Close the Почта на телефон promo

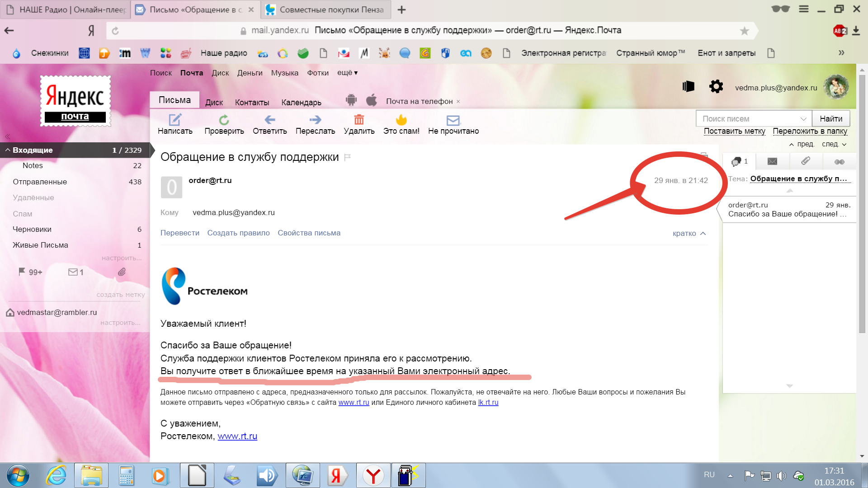(458, 102)
